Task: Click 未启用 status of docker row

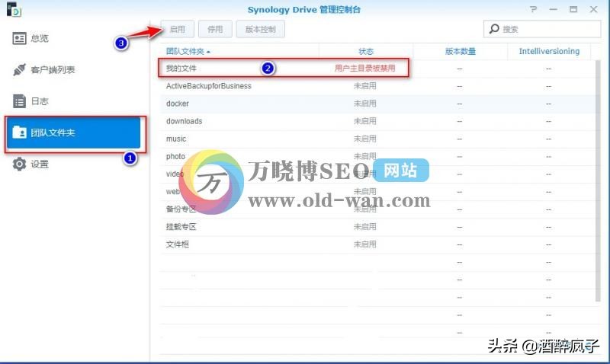Action: click(x=365, y=104)
